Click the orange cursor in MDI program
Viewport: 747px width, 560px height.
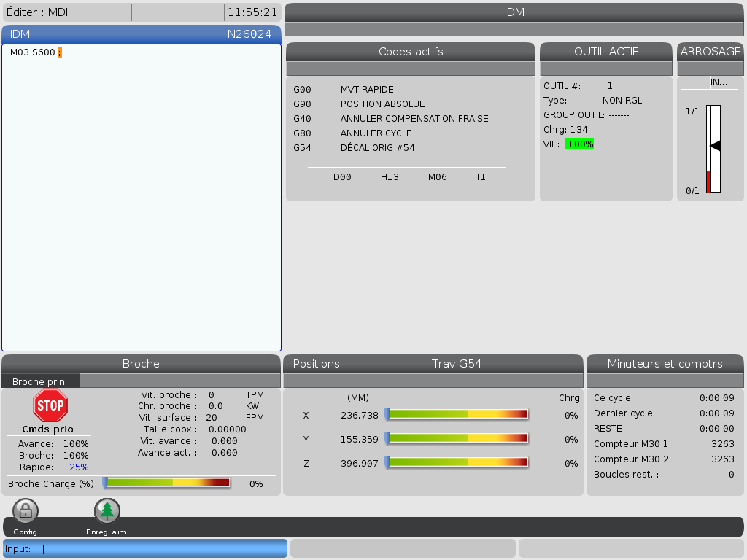pyautogui.click(x=60, y=52)
